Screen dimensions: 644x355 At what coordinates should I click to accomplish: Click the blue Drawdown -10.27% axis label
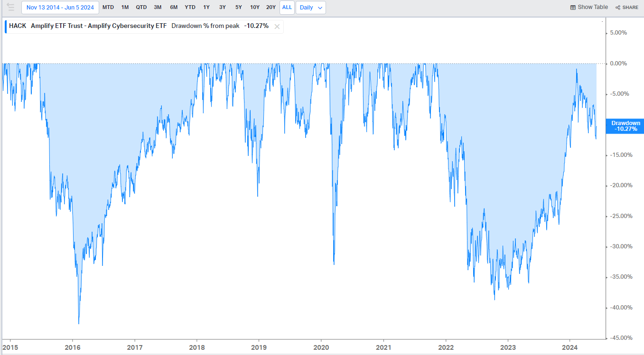[x=624, y=125]
